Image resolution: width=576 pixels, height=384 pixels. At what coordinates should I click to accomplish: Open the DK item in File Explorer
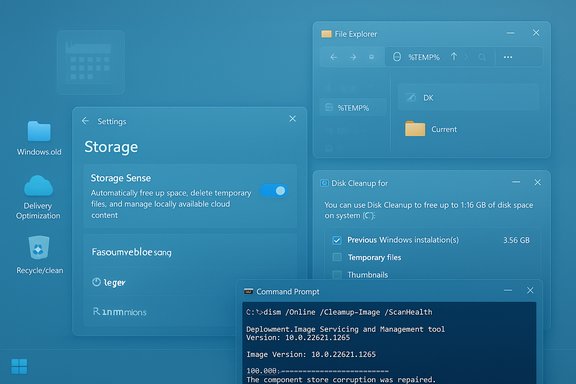click(x=468, y=98)
